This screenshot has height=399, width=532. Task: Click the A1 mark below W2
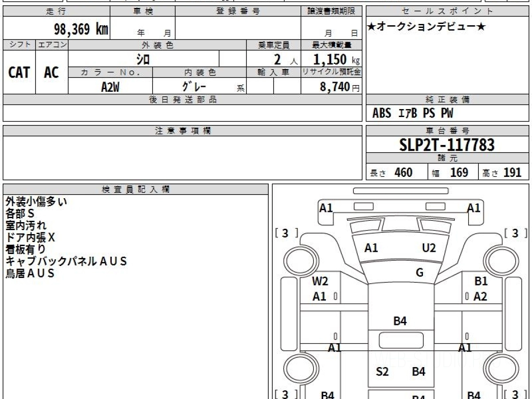pos(319,297)
